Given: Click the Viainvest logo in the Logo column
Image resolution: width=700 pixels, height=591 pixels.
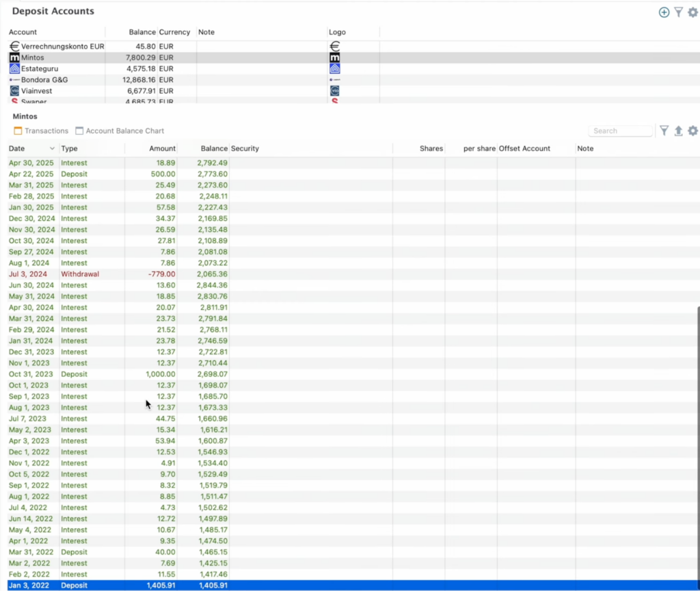Looking at the screenshot, I should pyautogui.click(x=335, y=91).
